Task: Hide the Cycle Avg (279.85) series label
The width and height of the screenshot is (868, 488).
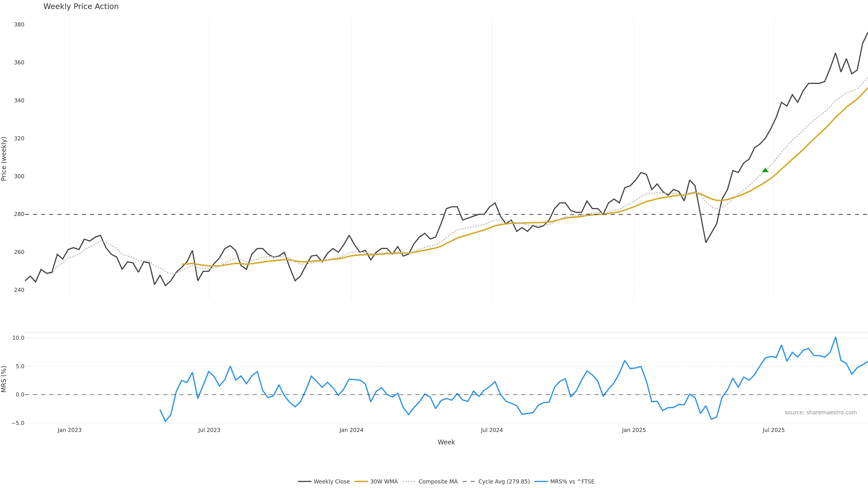Action: [x=504, y=482]
